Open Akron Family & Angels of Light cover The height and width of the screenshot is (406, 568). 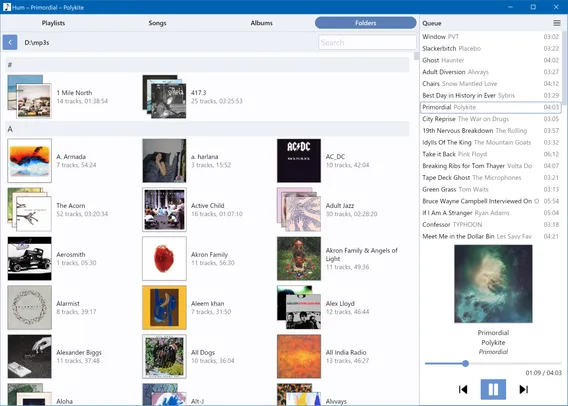pyautogui.click(x=299, y=258)
